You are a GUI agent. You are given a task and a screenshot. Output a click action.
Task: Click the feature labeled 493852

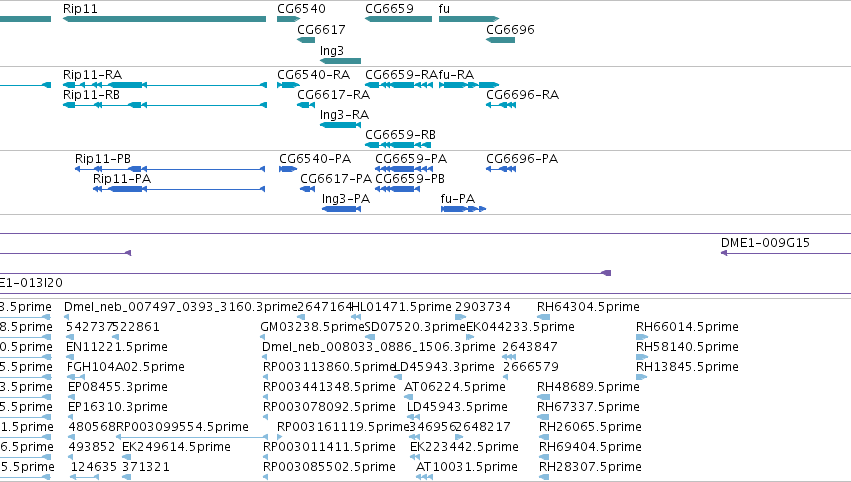click(92, 447)
